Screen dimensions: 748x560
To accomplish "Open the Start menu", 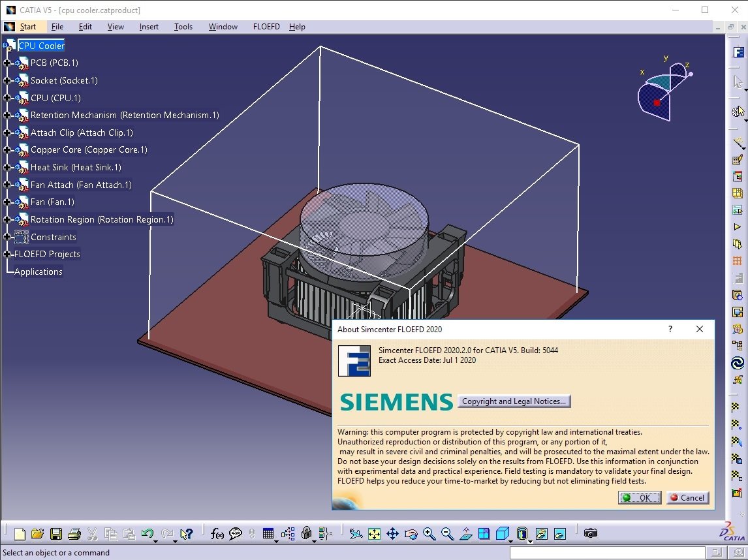I will click(27, 27).
